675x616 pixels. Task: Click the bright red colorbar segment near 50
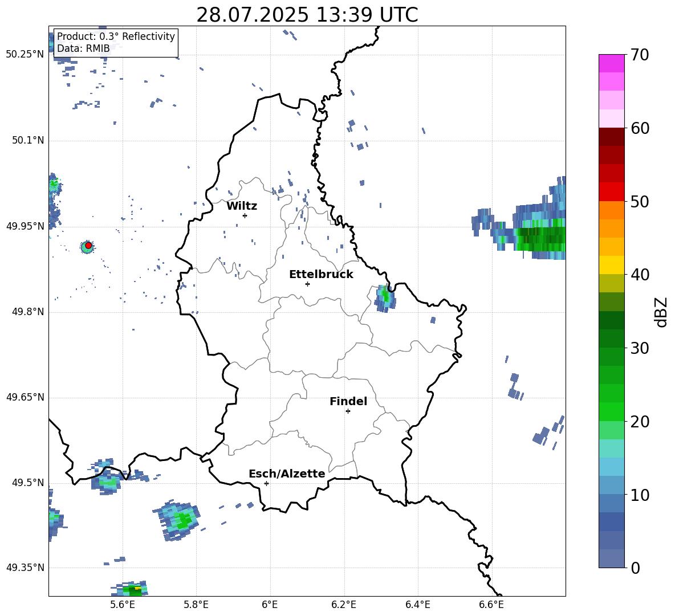coord(611,192)
